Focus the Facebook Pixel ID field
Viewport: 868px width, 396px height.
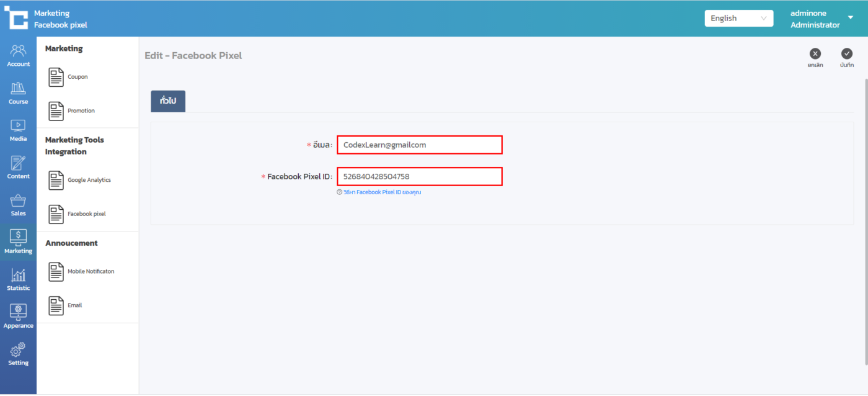point(419,176)
